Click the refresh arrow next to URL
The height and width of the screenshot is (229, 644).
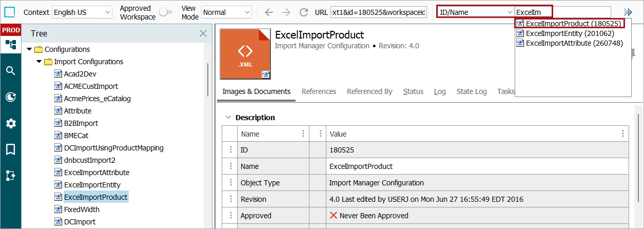[304, 12]
